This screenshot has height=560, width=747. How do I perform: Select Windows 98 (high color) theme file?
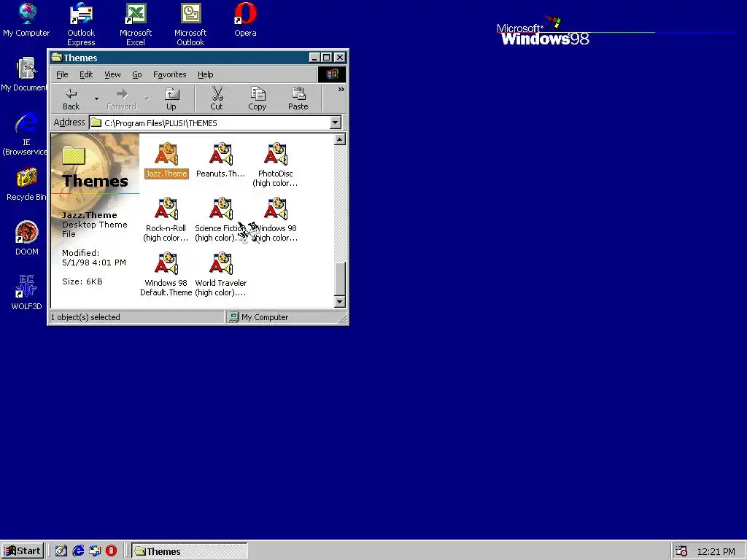point(276,219)
